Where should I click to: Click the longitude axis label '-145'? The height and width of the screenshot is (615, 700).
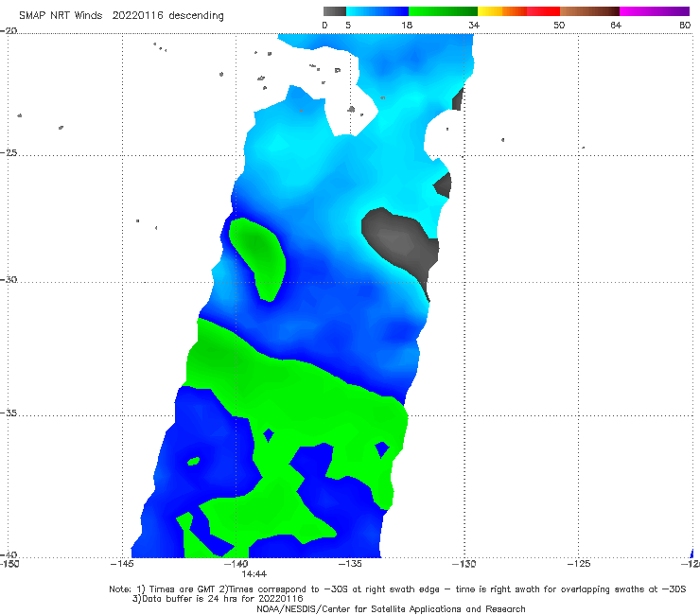(x=122, y=564)
